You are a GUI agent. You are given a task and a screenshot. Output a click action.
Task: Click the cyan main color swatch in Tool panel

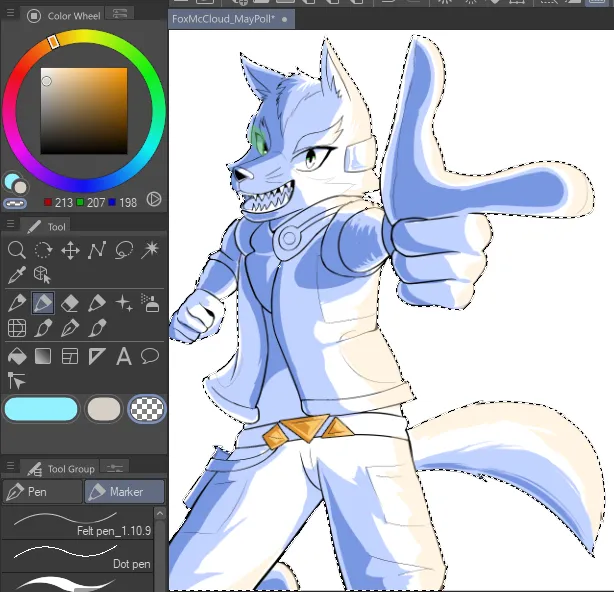(41, 409)
